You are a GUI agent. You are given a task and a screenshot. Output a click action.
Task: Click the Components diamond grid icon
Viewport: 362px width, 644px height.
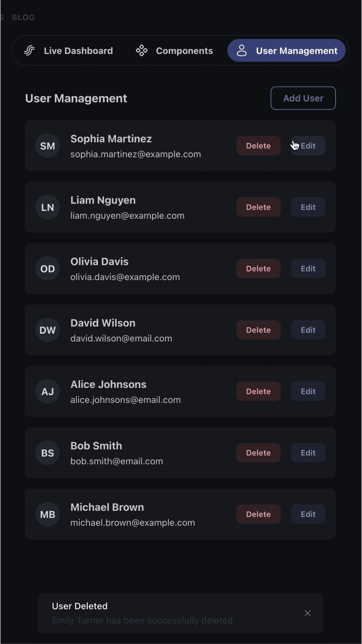coord(141,51)
